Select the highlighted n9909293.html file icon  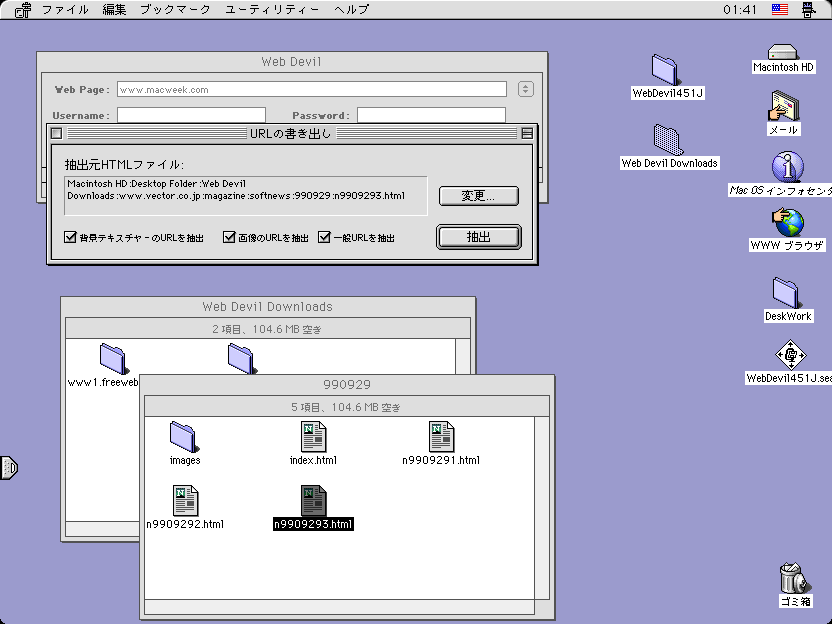(x=313, y=501)
